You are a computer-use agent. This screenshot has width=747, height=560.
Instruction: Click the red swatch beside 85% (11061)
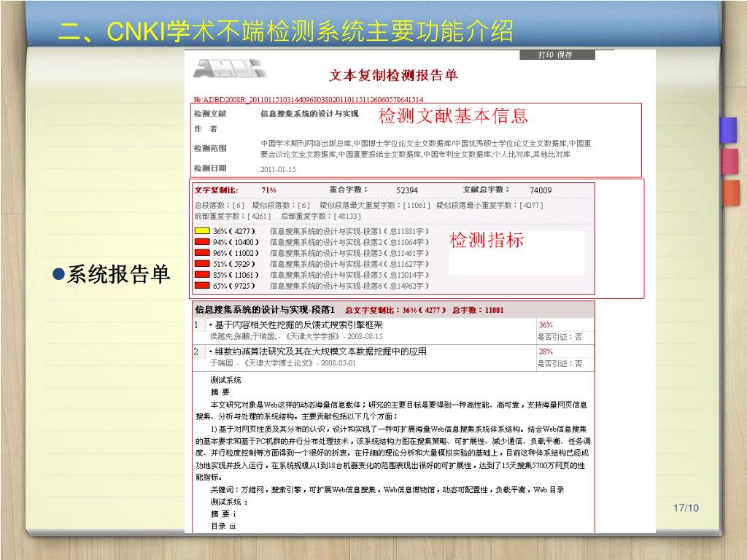(202, 275)
